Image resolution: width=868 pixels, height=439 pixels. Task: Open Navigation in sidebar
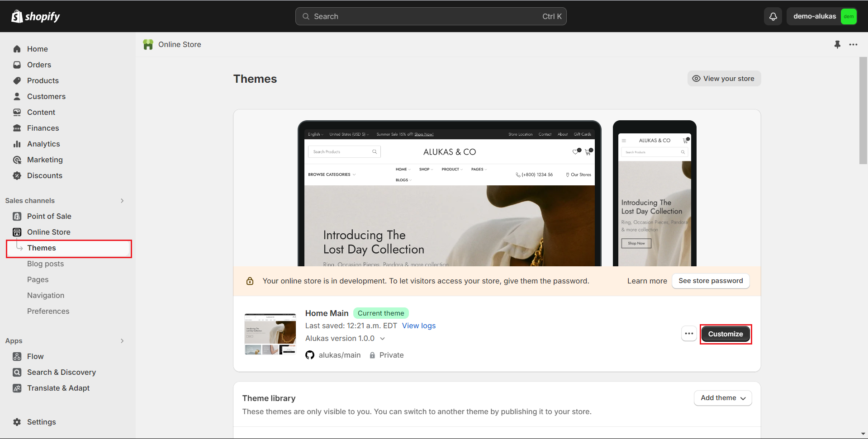click(x=46, y=295)
